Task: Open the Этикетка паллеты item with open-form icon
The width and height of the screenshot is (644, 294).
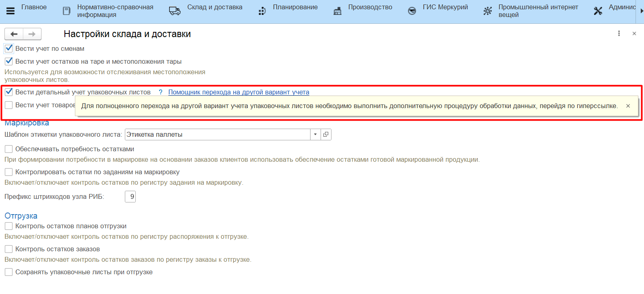Action: pos(326,135)
